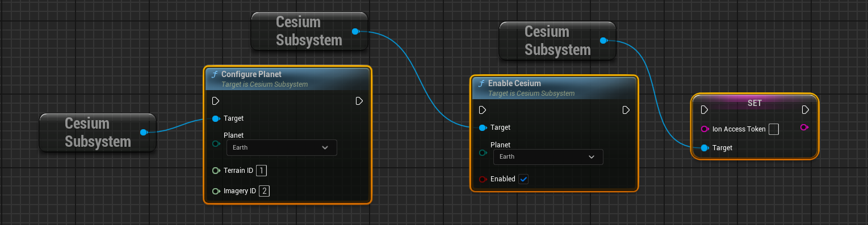Toggle the Enabled checkbox on Enable Cesium
The height and width of the screenshot is (225, 868).
pos(524,179)
